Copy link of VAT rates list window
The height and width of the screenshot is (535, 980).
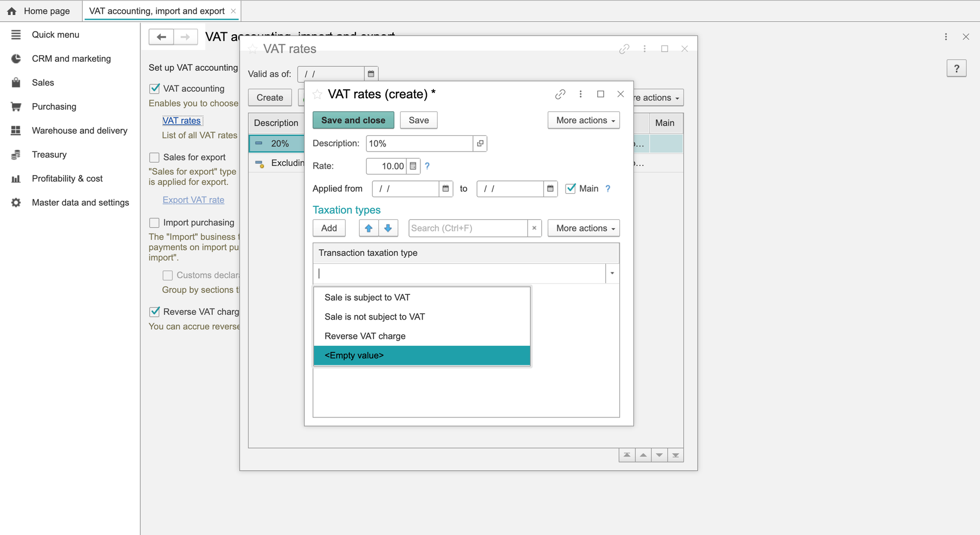click(624, 49)
